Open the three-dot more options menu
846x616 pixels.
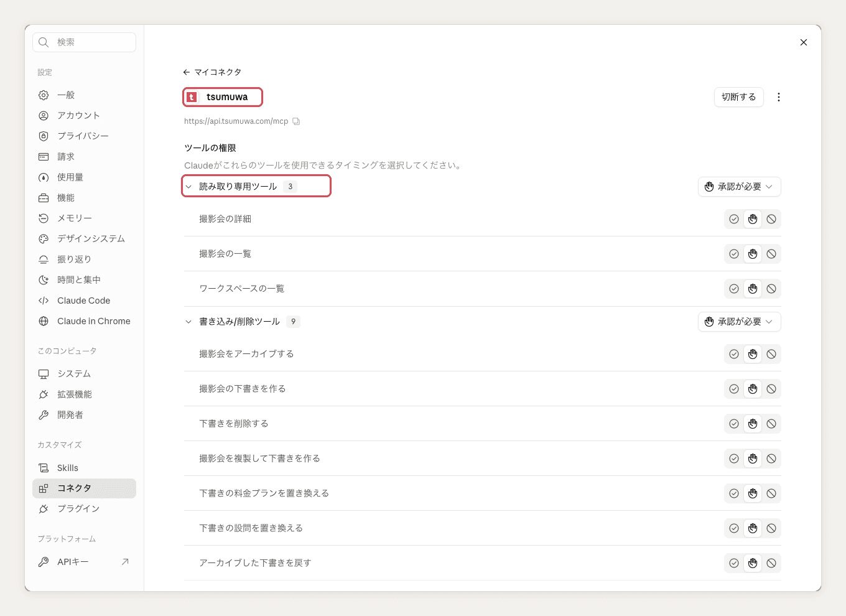[x=779, y=97]
